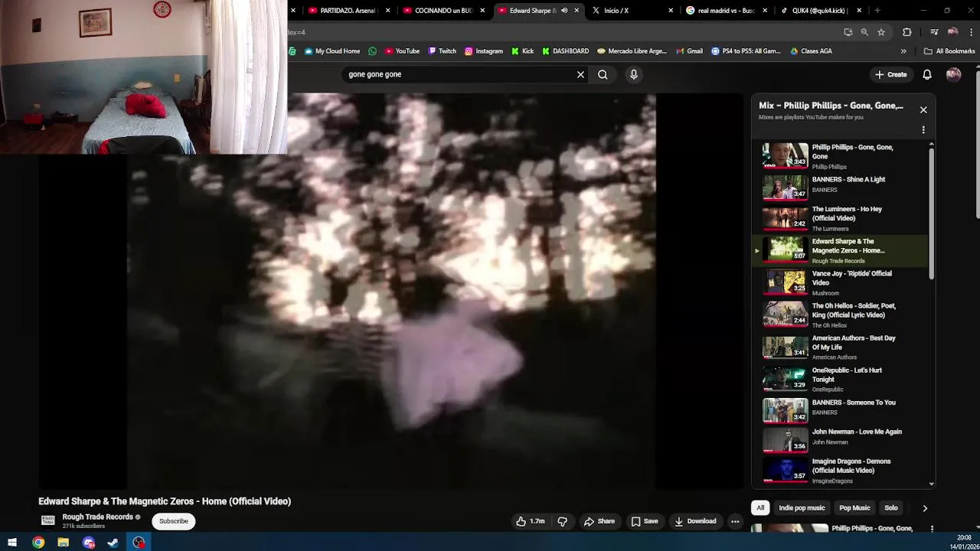Play American Authors - Best Day Of My Life
The image size is (980, 551).
(x=841, y=347)
